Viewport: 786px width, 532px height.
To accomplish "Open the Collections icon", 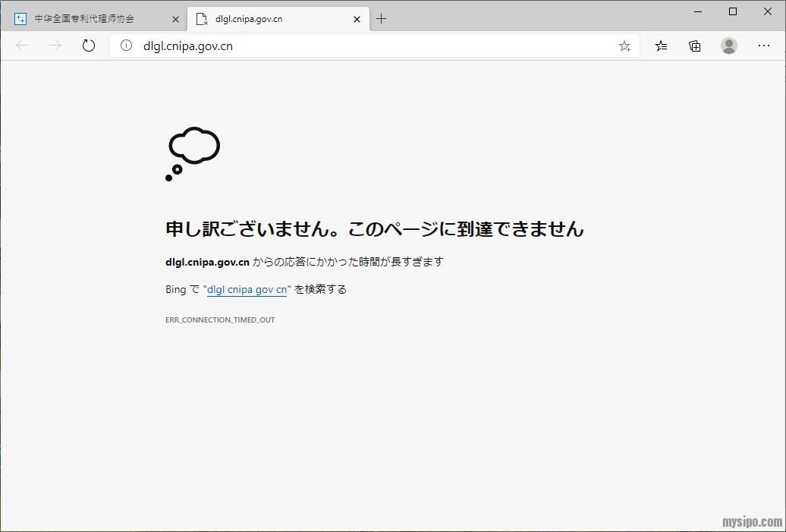I will [x=694, y=46].
